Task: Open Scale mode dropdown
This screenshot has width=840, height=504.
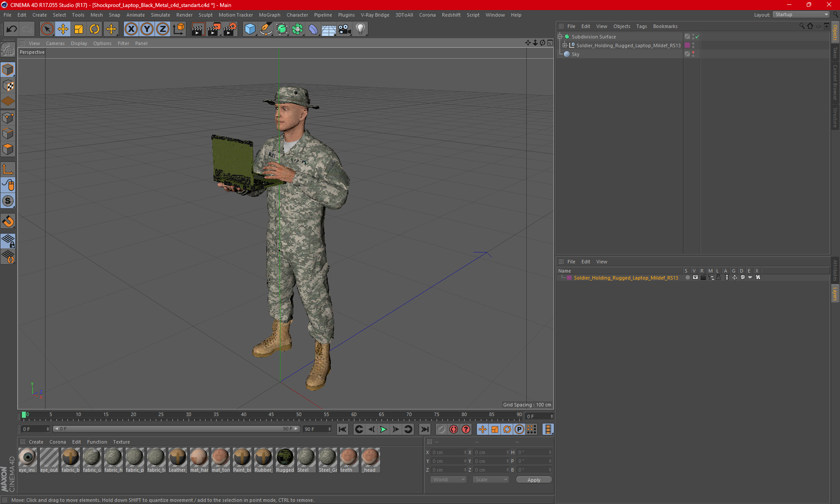Action: click(x=491, y=479)
